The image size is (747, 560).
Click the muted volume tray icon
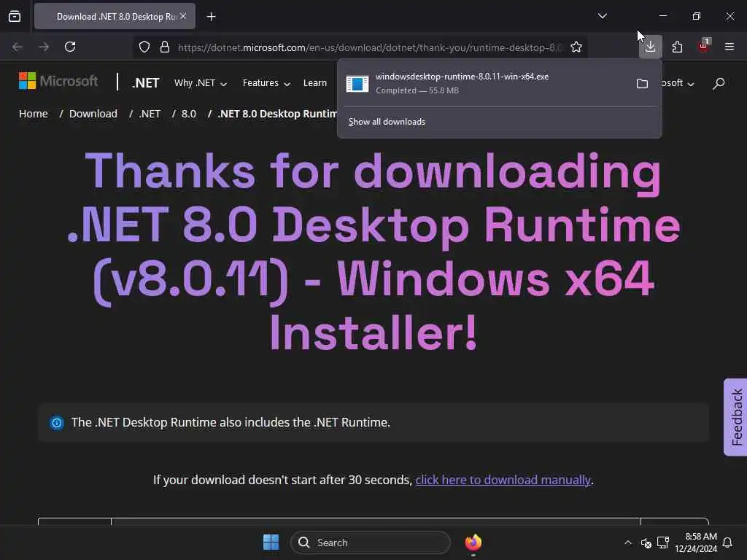(x=646, y=542)
